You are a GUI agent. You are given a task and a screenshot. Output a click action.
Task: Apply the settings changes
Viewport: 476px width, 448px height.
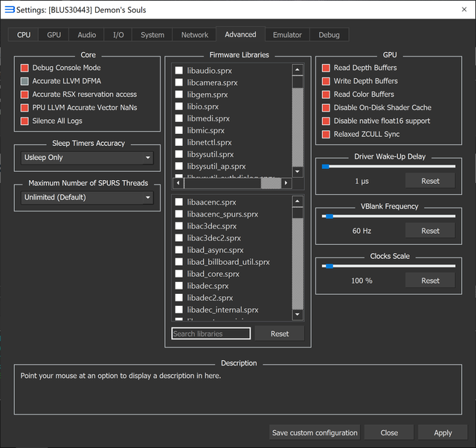[443, 432]
